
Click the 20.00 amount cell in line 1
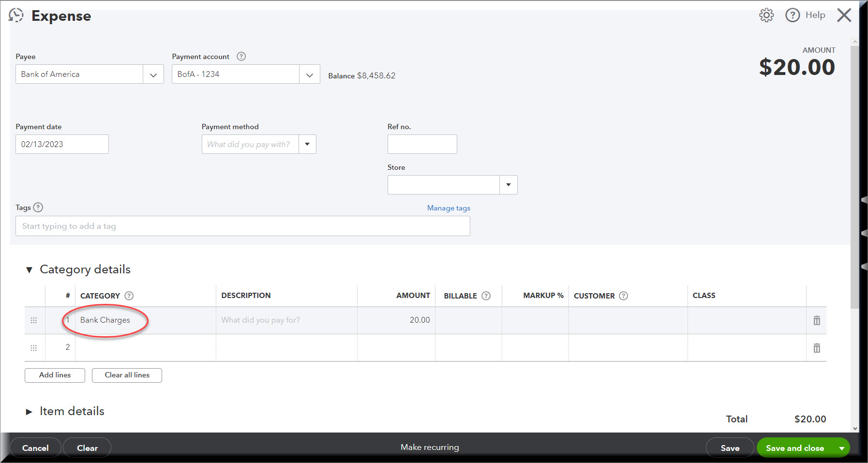396,320
